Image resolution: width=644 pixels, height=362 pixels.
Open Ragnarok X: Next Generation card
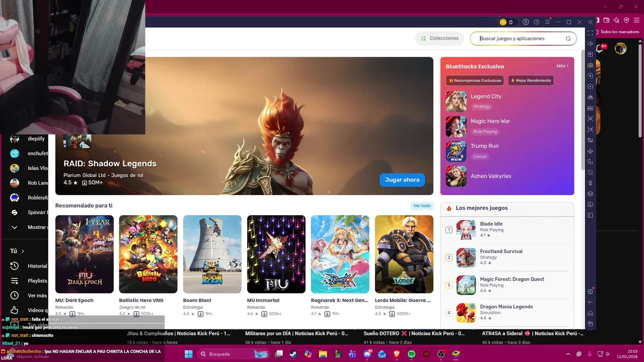click(x=340, y=266)
